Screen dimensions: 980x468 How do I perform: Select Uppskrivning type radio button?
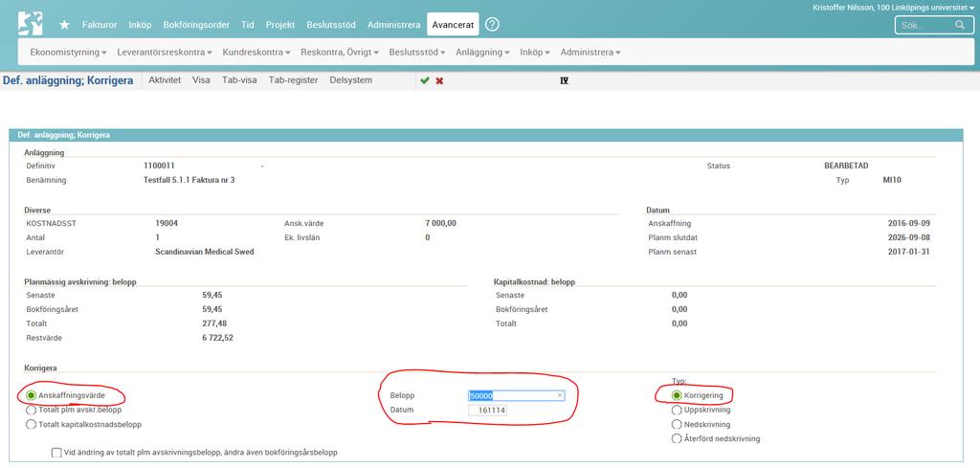[x=677, y=410]
